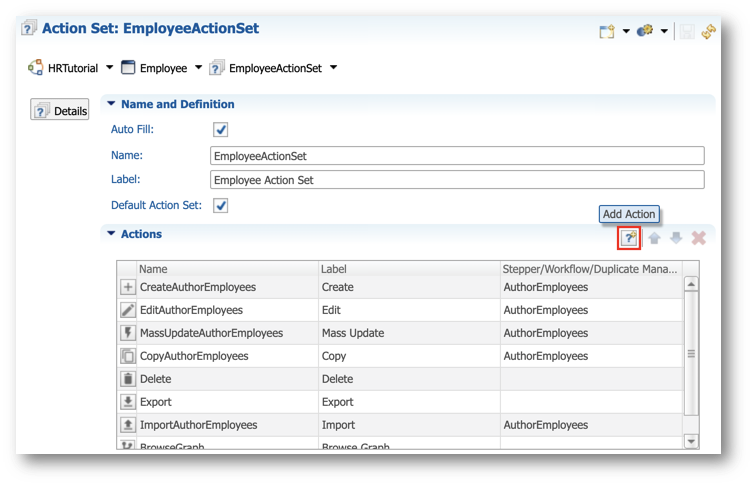Open dropdown arrow next to gear icon
Viewport: 752px width, 485px height.
(664, 31)
